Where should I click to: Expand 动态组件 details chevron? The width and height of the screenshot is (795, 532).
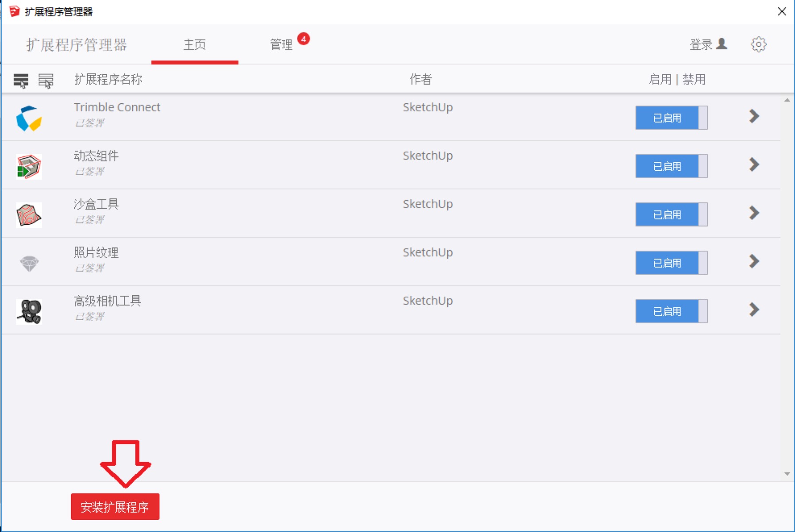point(754,165)
